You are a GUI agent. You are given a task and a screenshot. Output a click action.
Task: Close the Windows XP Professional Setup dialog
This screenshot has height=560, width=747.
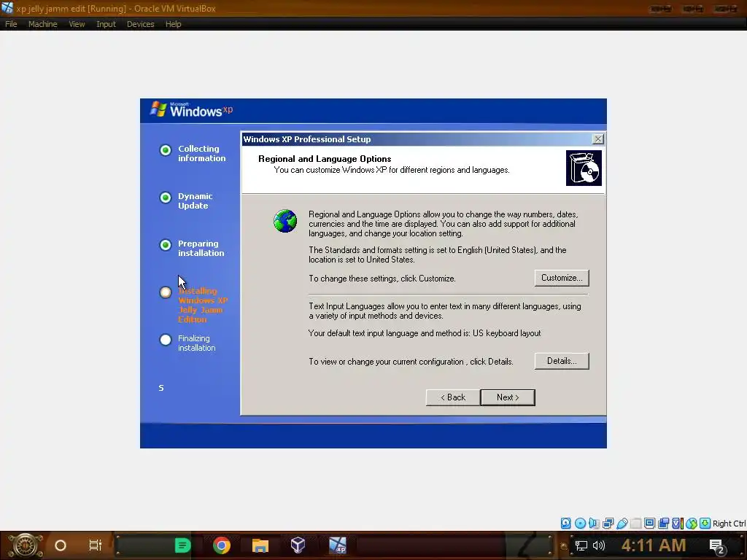click(598, 139)
